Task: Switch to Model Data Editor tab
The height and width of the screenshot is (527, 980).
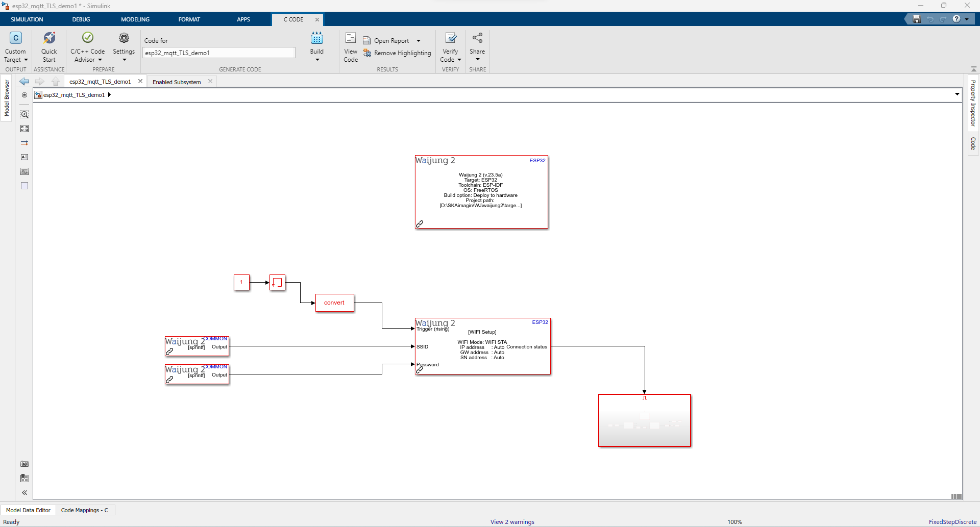Action: tap(28, 510)
